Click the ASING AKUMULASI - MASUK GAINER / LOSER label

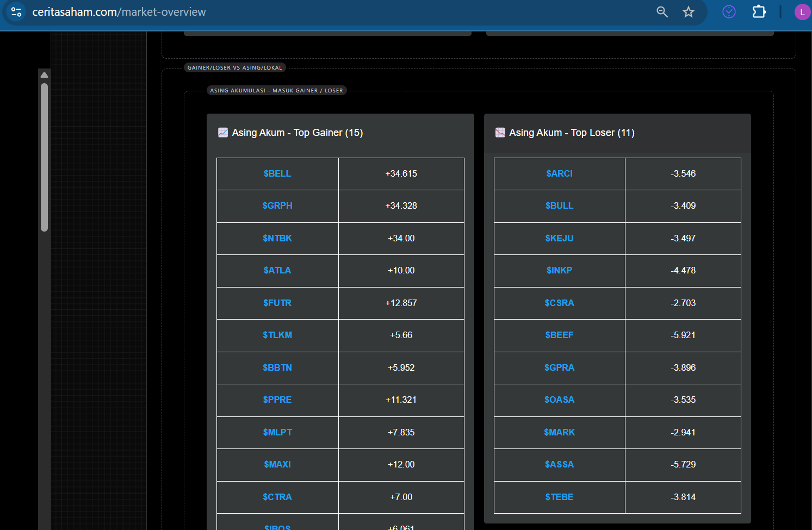pos(277,91)
